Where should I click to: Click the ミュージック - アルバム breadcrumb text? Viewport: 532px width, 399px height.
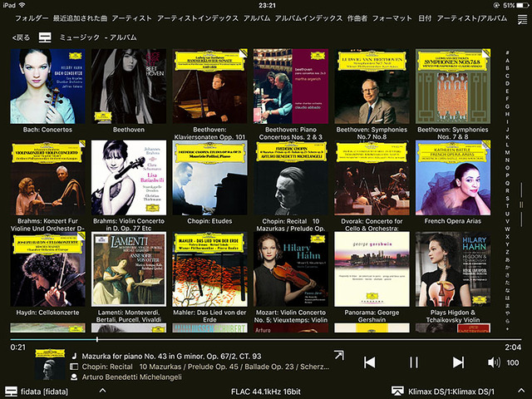point(98,37)
